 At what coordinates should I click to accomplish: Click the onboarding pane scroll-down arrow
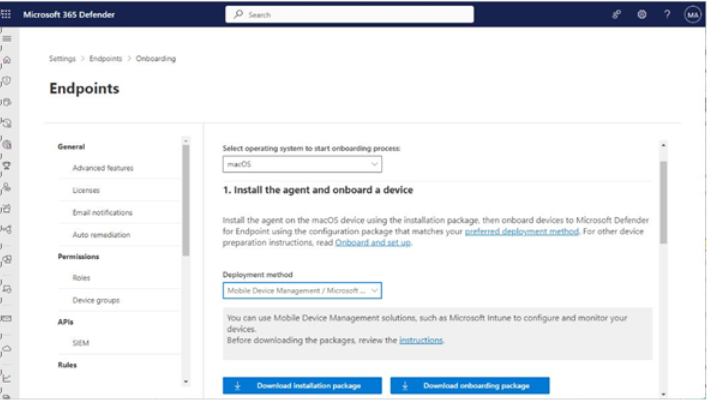coord(663,394)
